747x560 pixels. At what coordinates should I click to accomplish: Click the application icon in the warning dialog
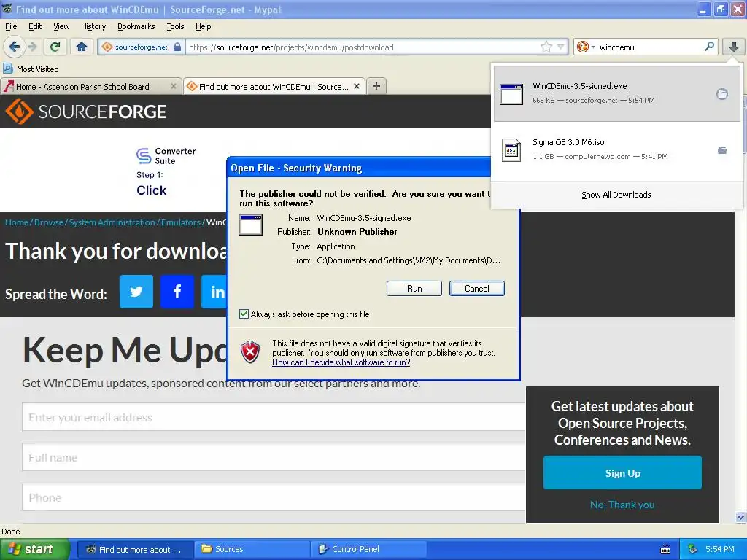[251, 225]
